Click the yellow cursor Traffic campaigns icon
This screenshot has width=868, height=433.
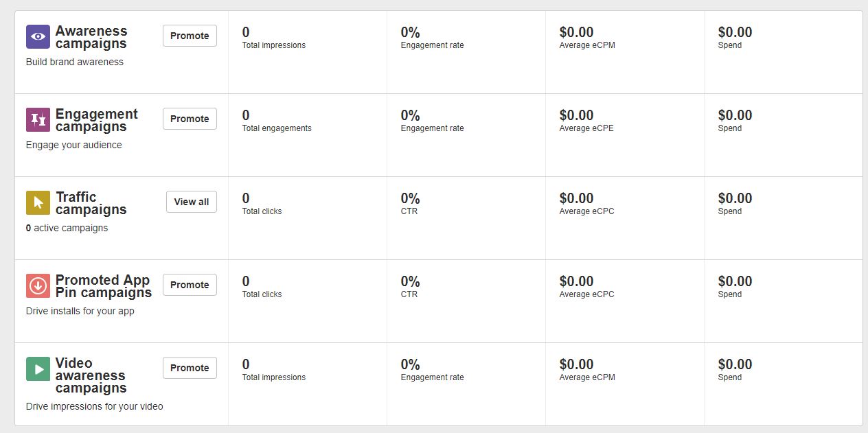click(38, 203)
